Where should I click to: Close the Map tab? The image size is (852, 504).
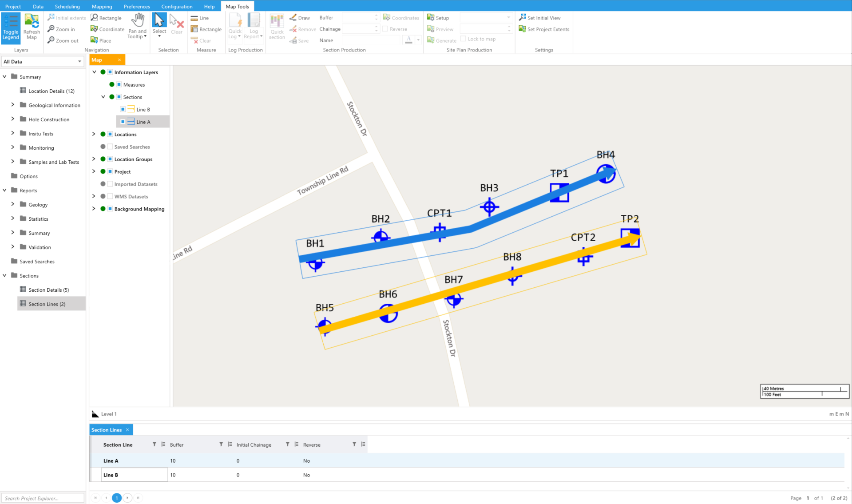point(119,60)
